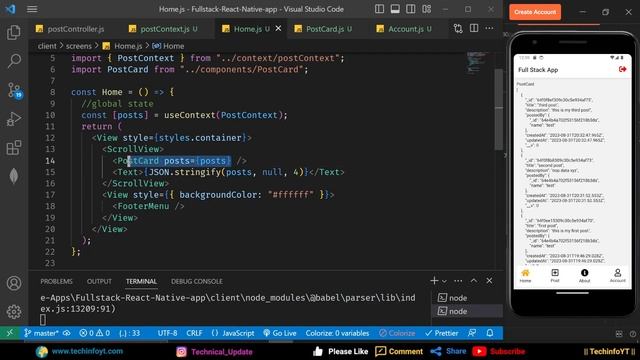Tap Account in the phone footer menu

coord(618,276)
